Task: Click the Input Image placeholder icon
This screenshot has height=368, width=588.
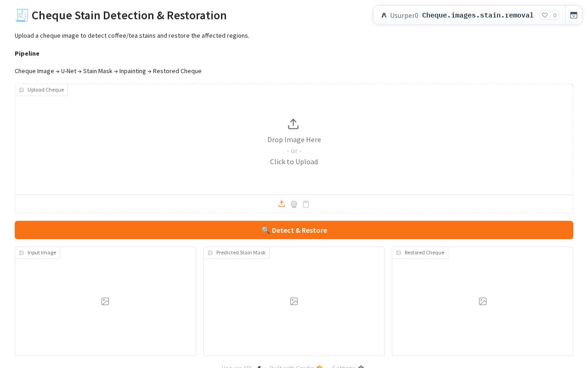Action: coord(105,301)
